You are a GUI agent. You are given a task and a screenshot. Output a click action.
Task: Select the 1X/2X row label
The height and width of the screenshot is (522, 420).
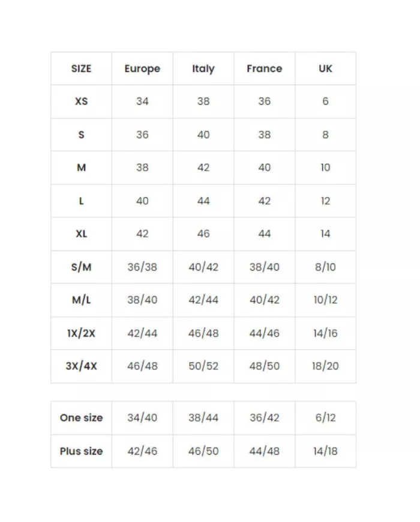[x=81, y=333]
